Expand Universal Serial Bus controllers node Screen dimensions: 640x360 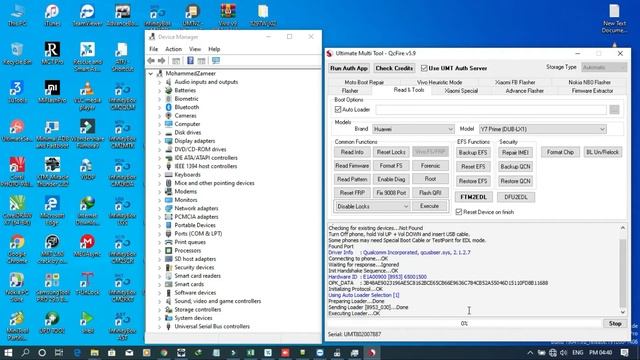(x=160, y=327)
